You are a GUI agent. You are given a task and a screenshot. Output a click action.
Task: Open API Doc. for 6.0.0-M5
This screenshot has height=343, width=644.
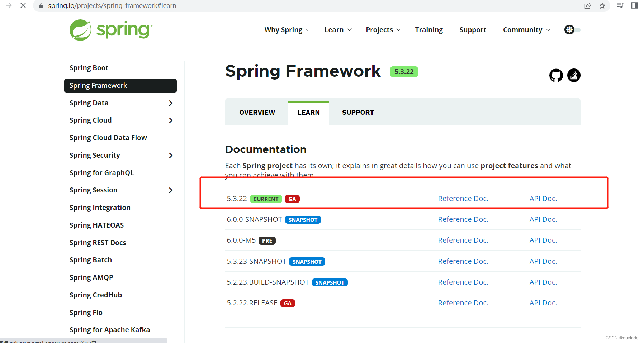(543, 240)
